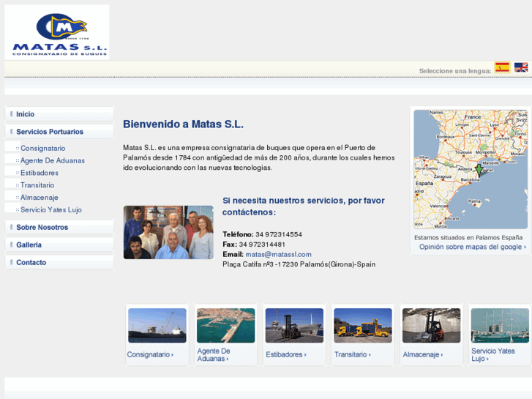The height and width of the screenshot is (399, 532).
Task: Click the Matas S.L. logo
Action: tap(57, 32)
